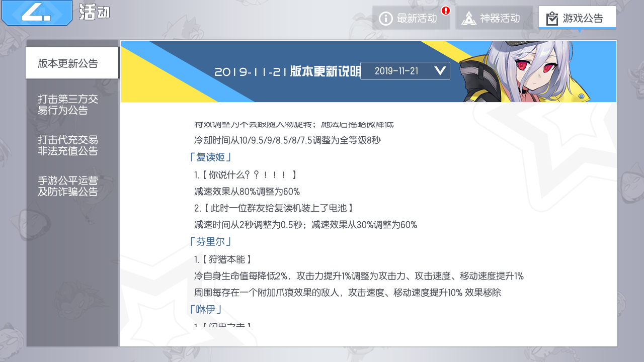Click the clipboard checkmark icon on 游戏公告
Image resolution: width=644 pixels, height=362 pixels.
[552, 19]
